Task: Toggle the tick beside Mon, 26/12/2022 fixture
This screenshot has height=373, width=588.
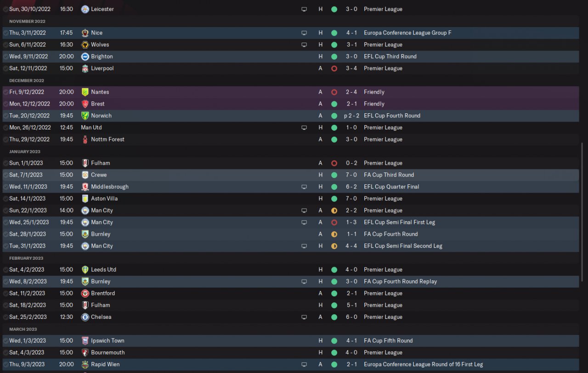Action: (x=6, y=128)
